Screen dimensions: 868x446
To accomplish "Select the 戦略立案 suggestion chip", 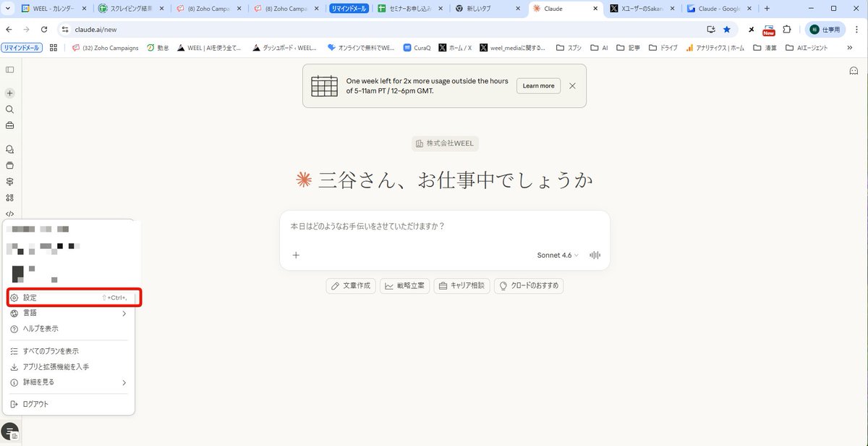I will 404,285.
